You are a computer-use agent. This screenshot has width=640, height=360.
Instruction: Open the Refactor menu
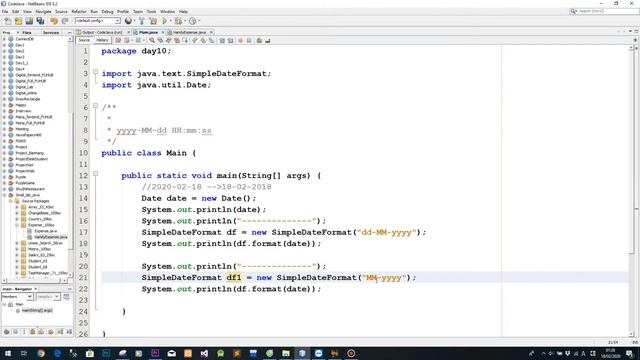click(x=79, y=11)
